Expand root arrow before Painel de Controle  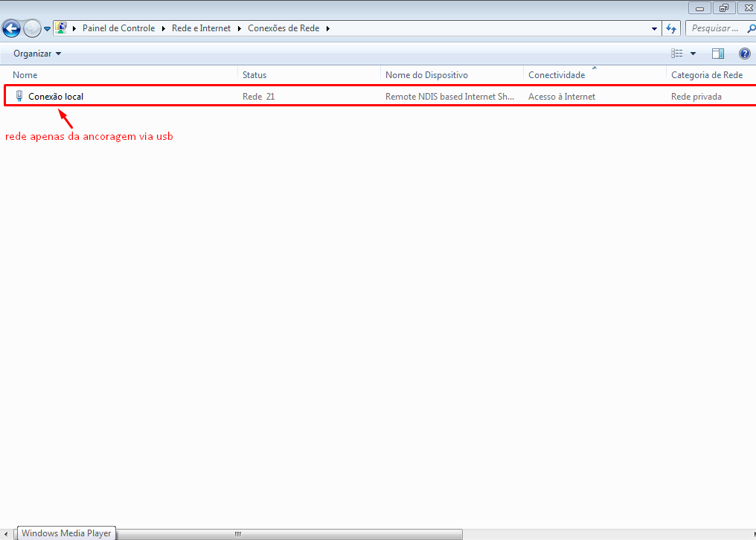tap(74, 28)
